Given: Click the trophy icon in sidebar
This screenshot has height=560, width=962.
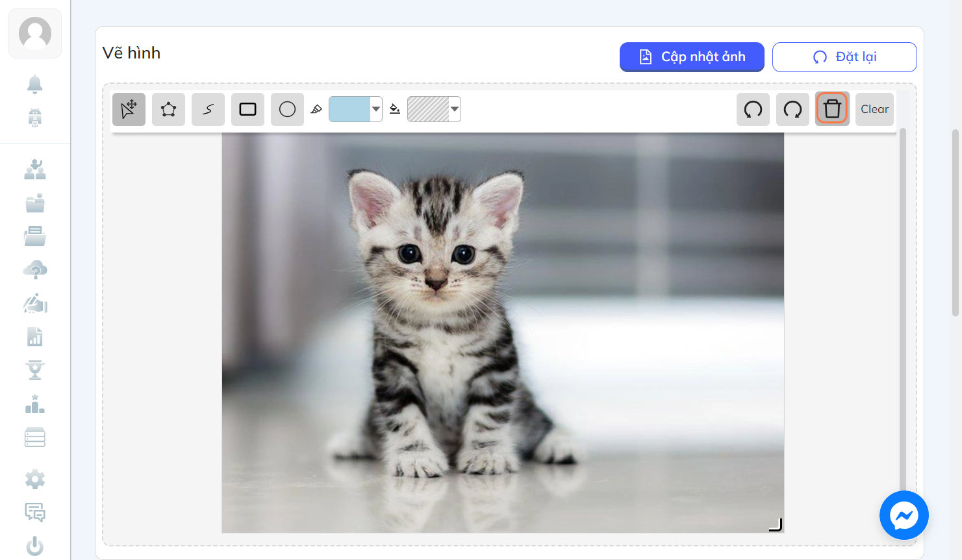Looking at the screenshot, I should [x=35, y=370].
